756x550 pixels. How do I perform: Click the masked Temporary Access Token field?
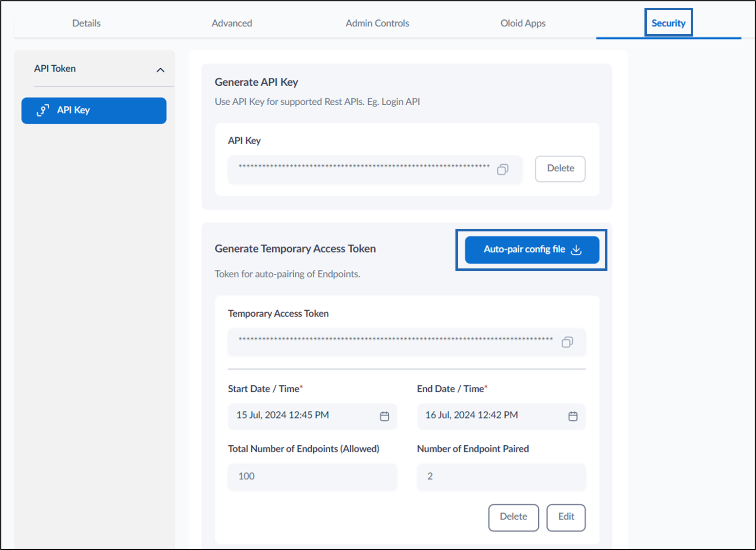tap(407, 342)
